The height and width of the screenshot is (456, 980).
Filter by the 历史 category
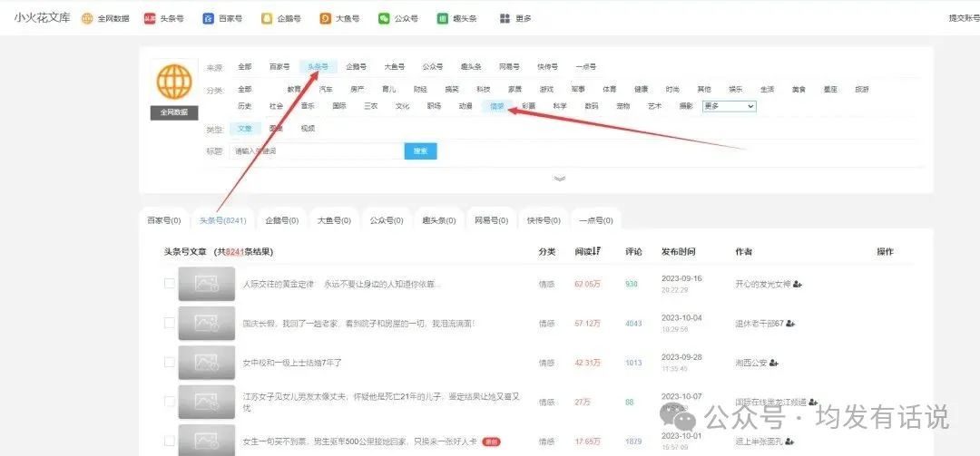(x=244, y=106)
